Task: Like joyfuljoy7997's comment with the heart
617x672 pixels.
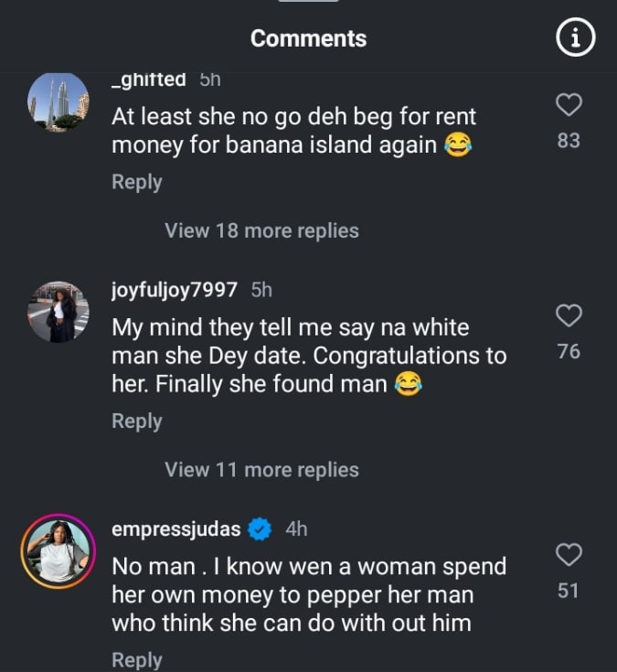Action: click(569, 316)
